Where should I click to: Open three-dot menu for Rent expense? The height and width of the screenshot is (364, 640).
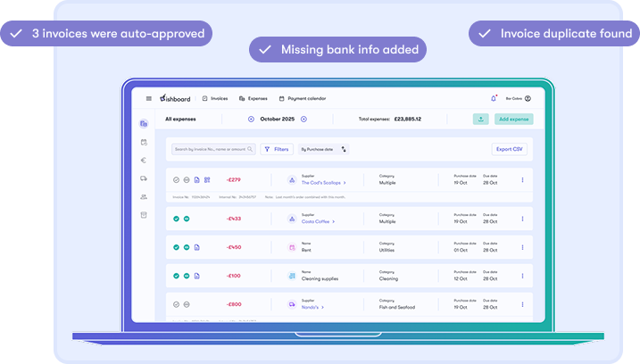pos(522,247)
